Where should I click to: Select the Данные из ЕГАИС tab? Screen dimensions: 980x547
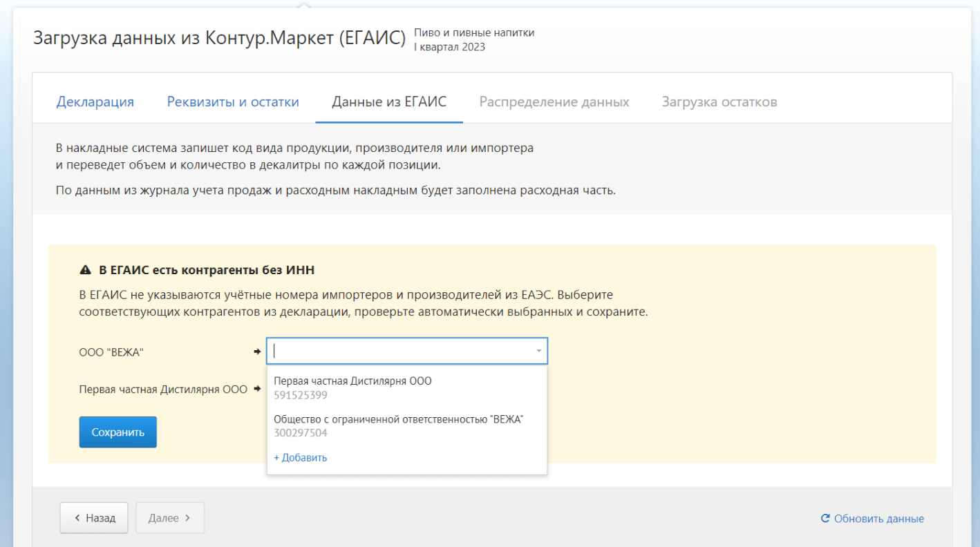(x=389, y=102)
